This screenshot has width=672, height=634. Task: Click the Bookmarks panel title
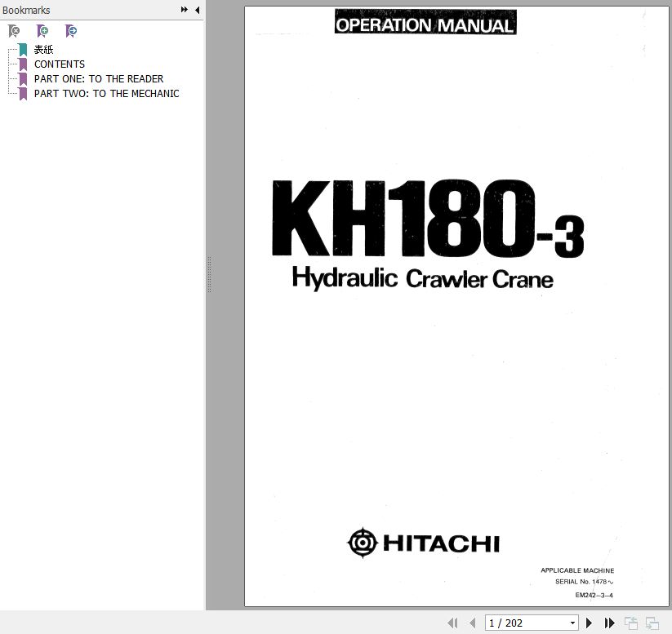(26, 10)
